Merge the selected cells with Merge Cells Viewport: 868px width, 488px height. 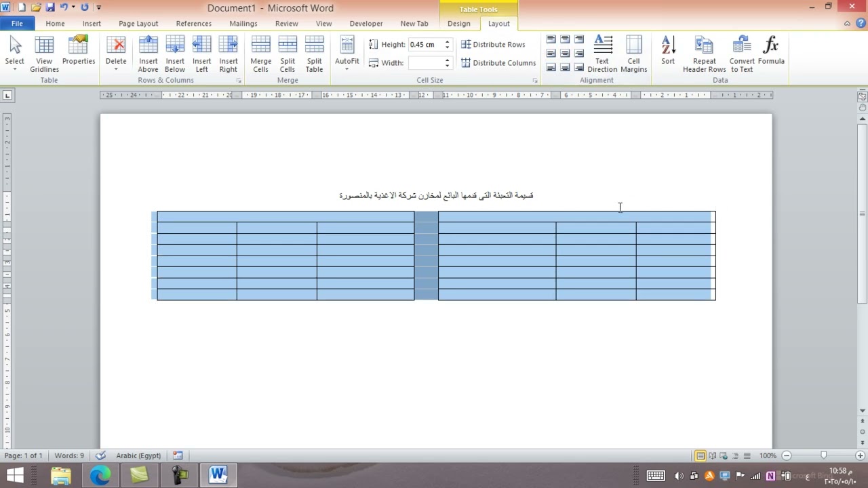click(x=261, y=55)
